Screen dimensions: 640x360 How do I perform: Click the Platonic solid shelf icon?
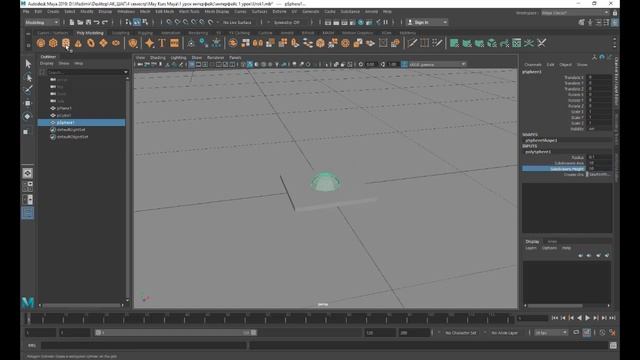pyautogui.click(x=133, y=43)
